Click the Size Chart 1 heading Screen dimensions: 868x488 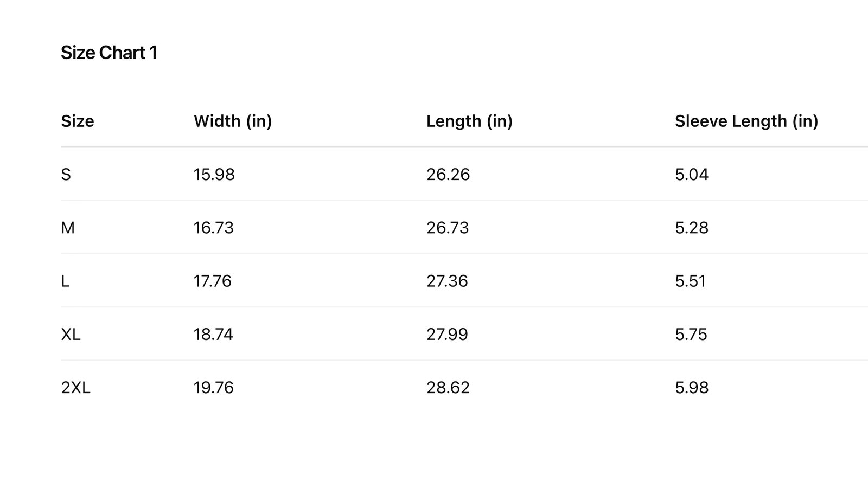[109, 53]
